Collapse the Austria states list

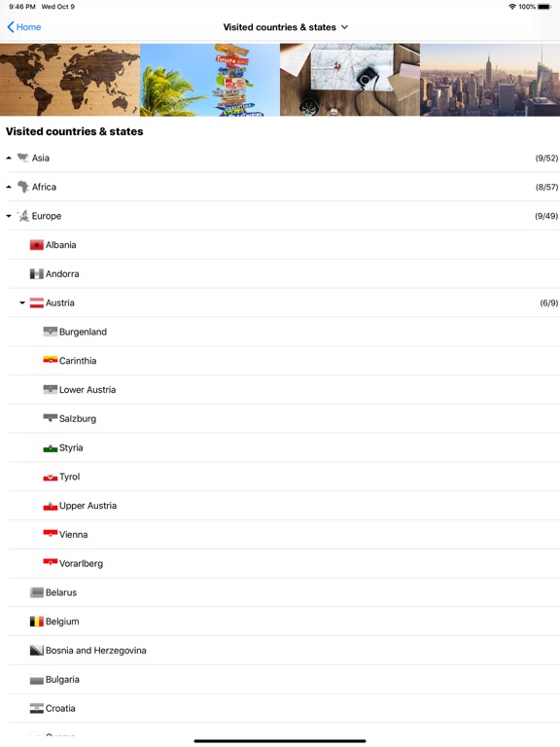(x=22, y=302)
